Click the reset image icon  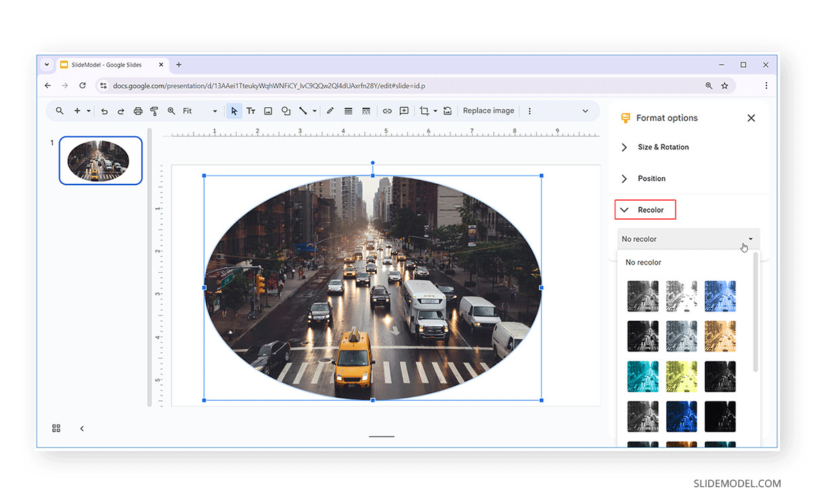pyautogui.click(x=448, y=111)
